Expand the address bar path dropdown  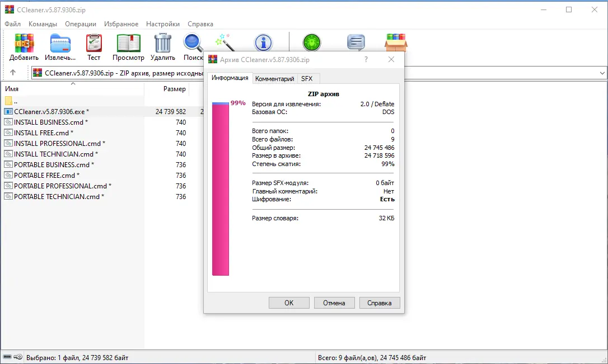pyautogui.click(x=602, y=73)
